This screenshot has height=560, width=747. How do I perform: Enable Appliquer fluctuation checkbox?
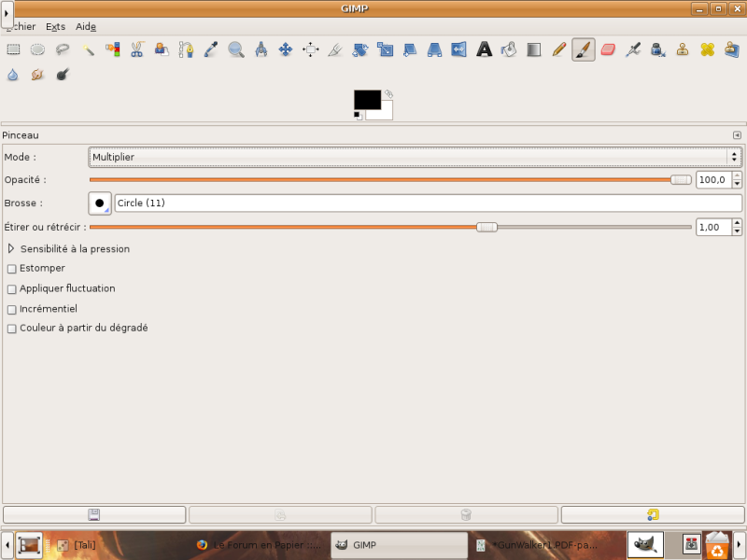(12, 289)
